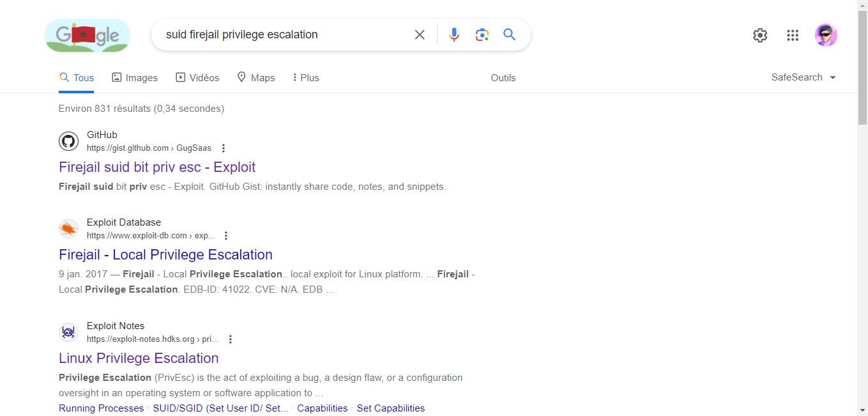Open options for Exploit Notes result

pyautogui.click(x=231, y=339)
